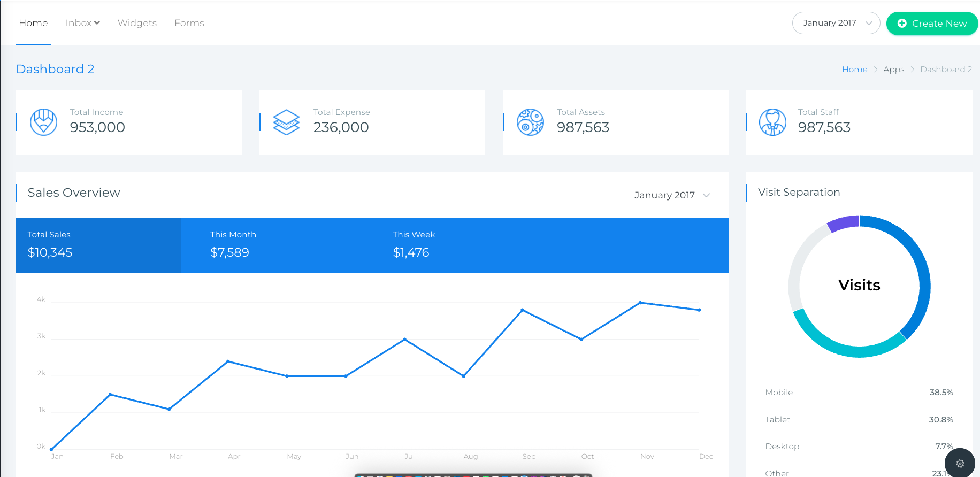Click the 38.5% value
The width and height of the screenshot is (980, 477).
pyautogui.click(x=941, y=393)
